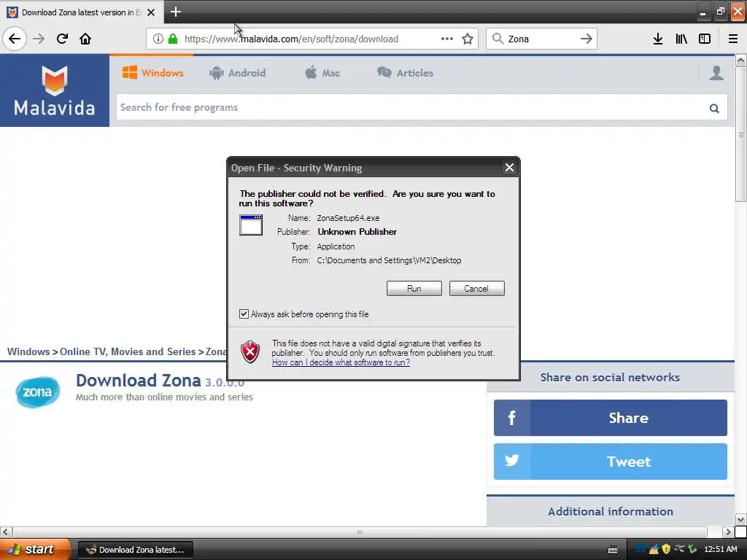Open the user account icon
Image resolution: width=747 pixels, height=560 pixels.
coord(716,73)
